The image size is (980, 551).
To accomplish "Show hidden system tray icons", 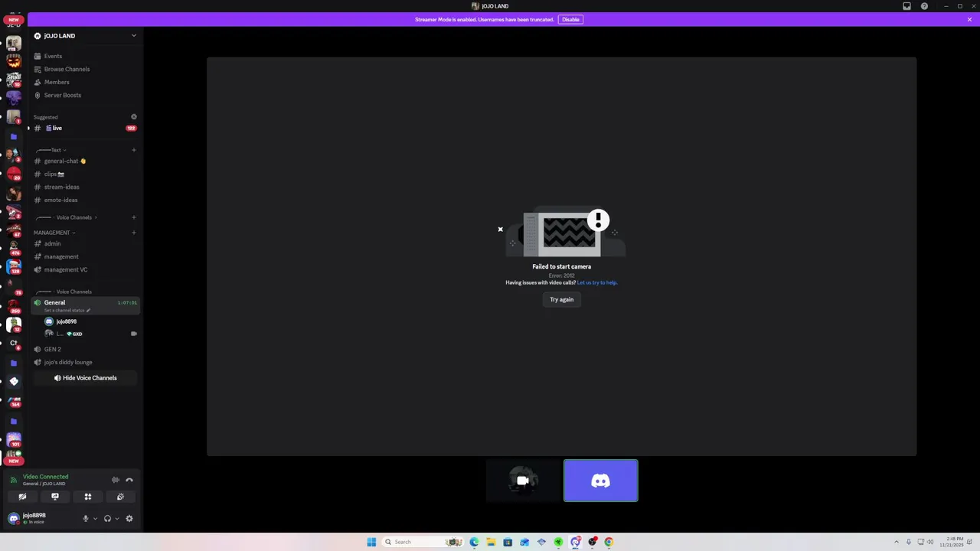I will [897, 542].
